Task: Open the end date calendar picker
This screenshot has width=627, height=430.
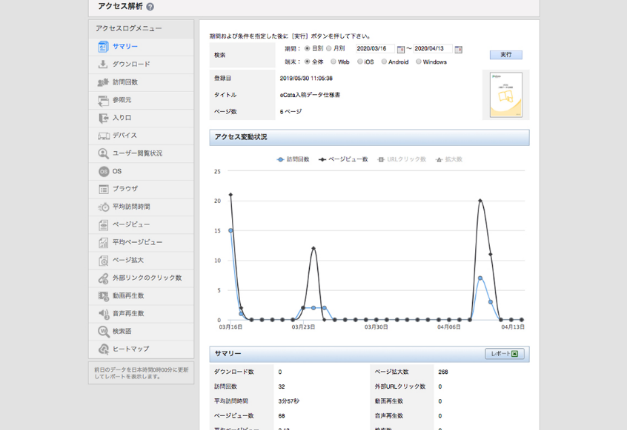Action: point(459,49)
